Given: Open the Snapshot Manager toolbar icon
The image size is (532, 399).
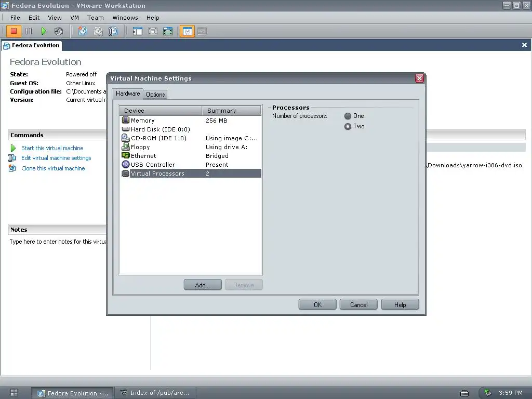Looking at the screenshot, I should click(113, 31).
